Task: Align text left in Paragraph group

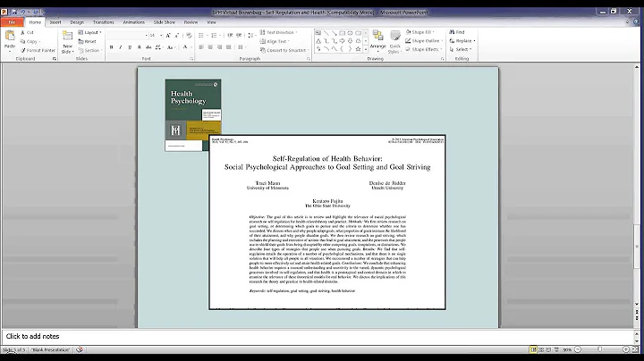Action: (201, 47)
